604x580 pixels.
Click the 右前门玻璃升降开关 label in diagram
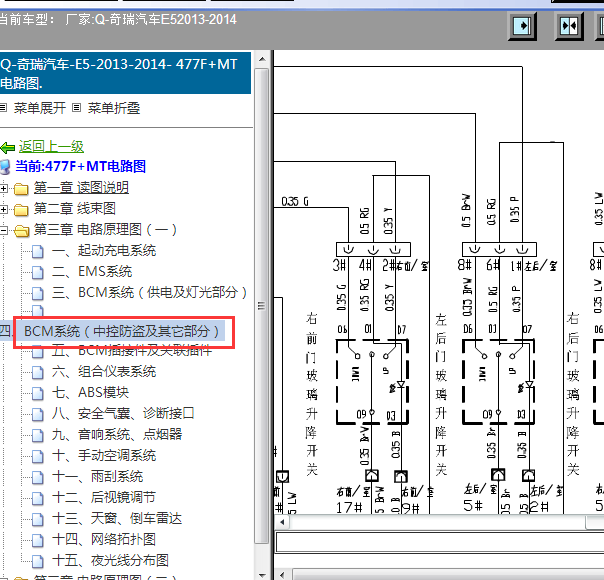[312, 394]
